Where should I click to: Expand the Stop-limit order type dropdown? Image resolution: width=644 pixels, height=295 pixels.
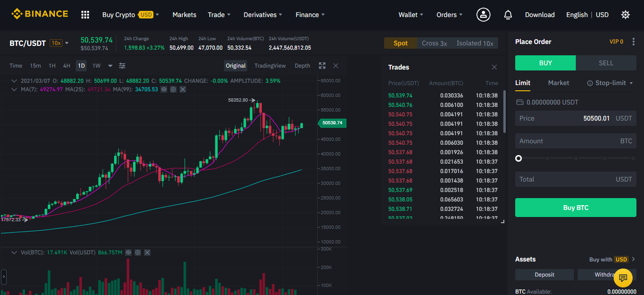tap(610, 83)
